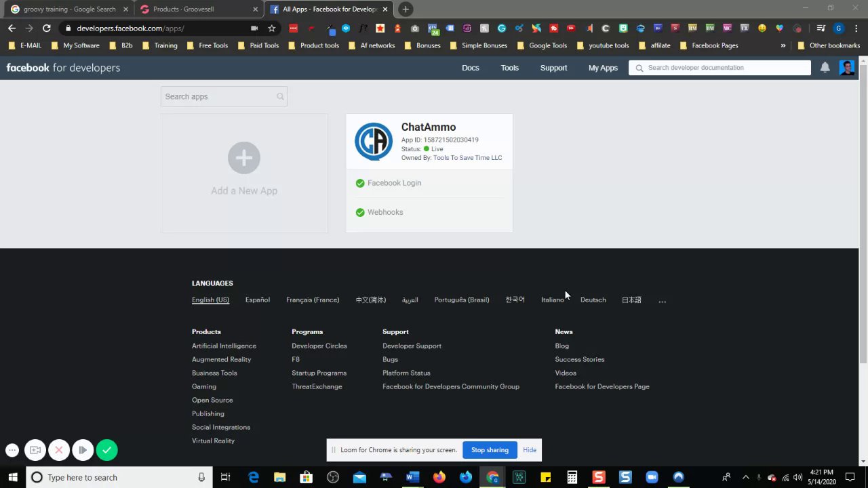Viewport: 868px width, 488px height.
Task: Open the Windows Action Center notifications icon
Action: tap(850, 477)
